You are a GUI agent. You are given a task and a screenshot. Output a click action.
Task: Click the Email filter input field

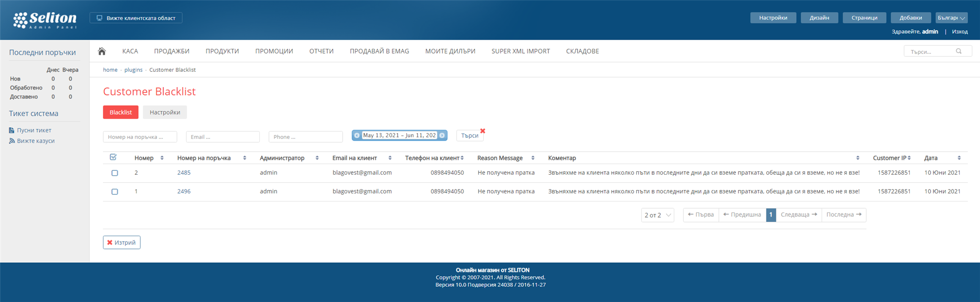pyautogui.click(x=223, y=137)
